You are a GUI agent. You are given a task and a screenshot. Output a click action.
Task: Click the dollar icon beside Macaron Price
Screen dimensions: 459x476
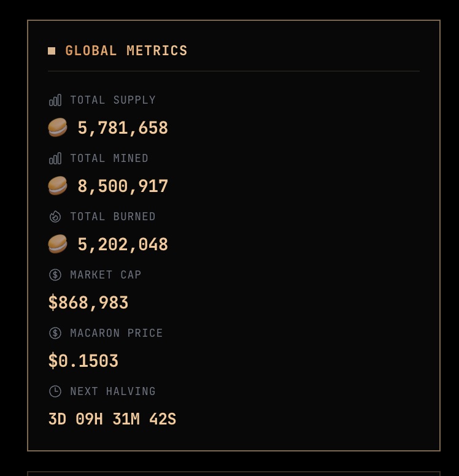55,333
